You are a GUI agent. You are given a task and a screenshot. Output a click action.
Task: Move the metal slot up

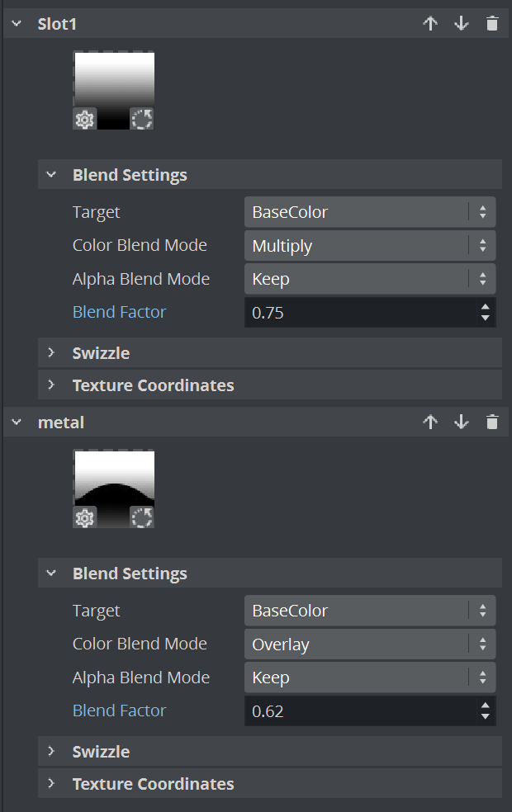(429, 423)
